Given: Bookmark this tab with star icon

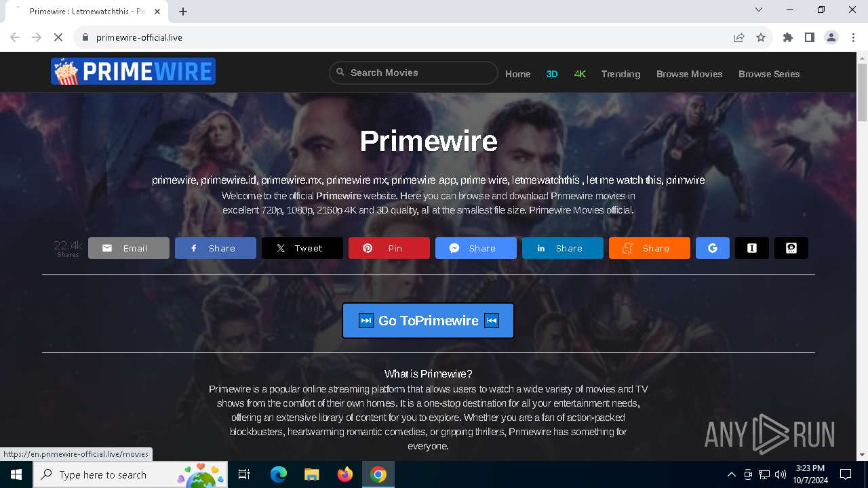Looking at the screenshot, I should point(761,37).
